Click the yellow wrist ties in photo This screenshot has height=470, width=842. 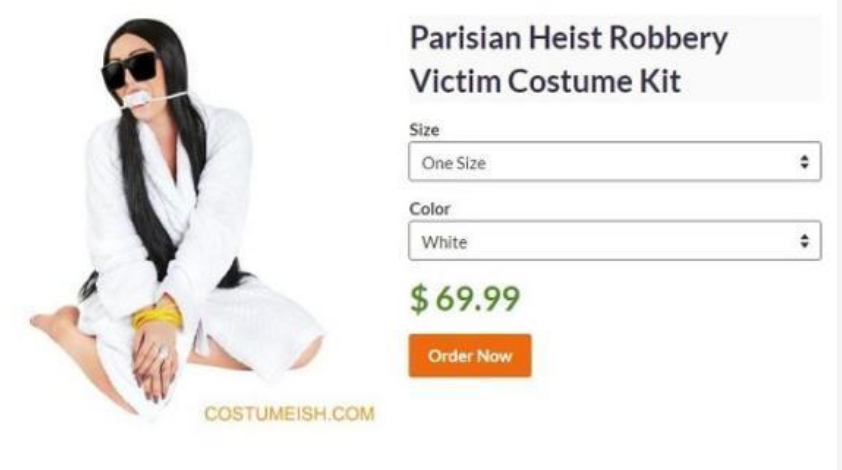point(157,317)
